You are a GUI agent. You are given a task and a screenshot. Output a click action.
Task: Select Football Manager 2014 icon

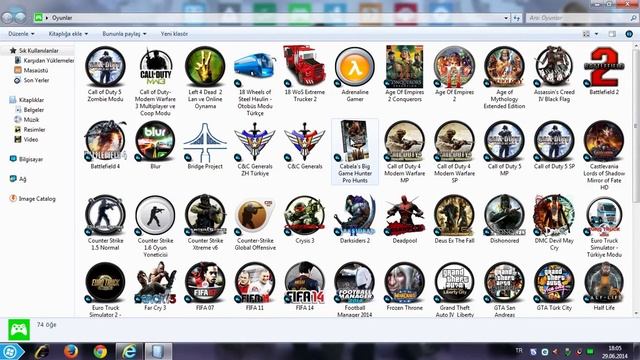coord(355,282)
